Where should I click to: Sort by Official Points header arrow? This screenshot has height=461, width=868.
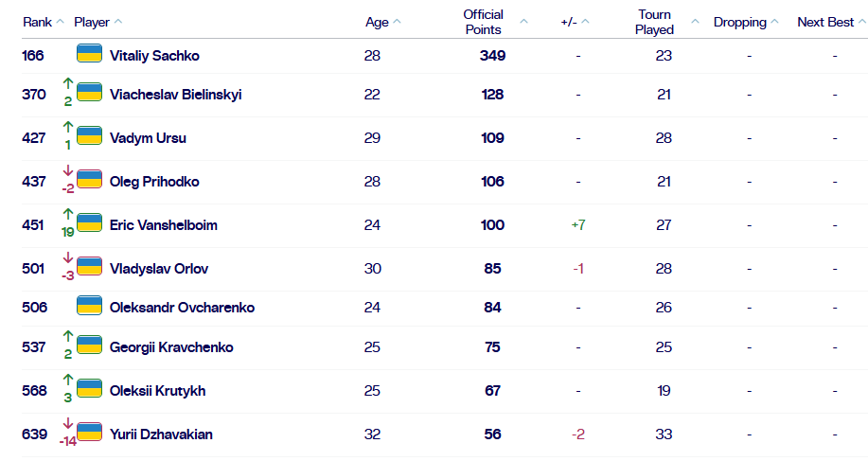coord(524,22)
